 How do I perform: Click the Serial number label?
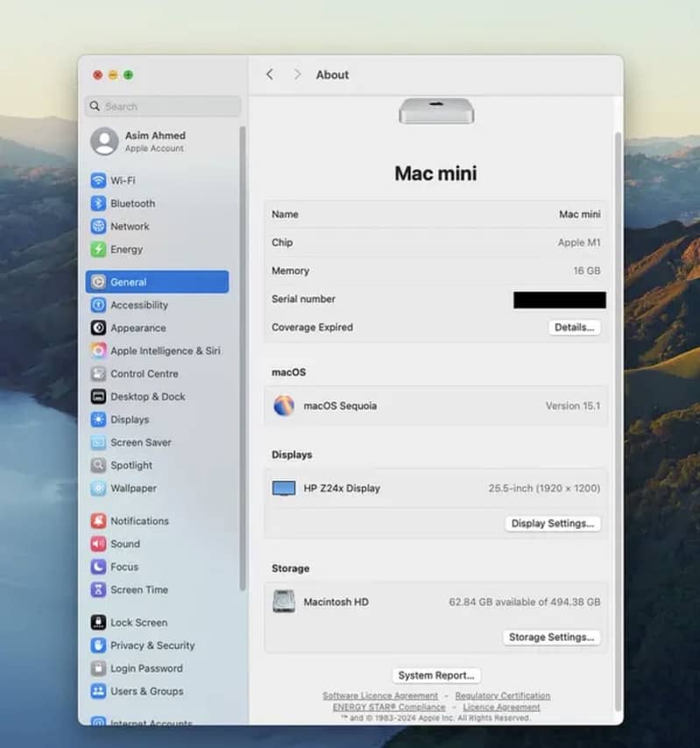point(303,299)
